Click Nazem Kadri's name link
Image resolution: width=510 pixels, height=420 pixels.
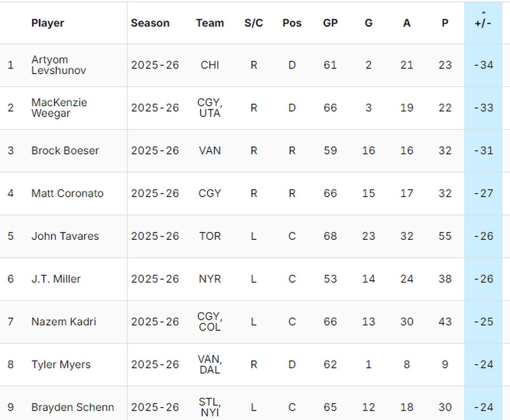pyautogui.click(x=63, y=322)
